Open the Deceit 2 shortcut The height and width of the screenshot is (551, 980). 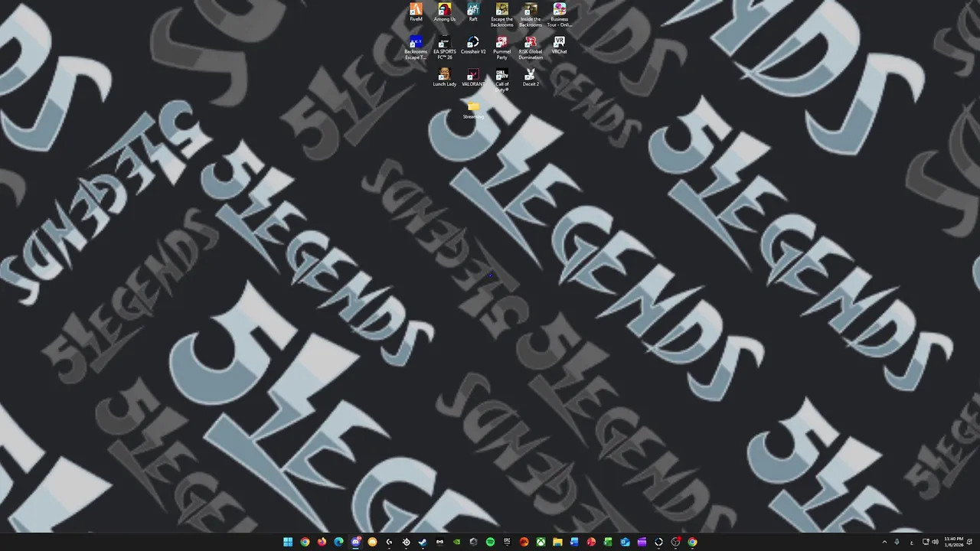[531, 77]
